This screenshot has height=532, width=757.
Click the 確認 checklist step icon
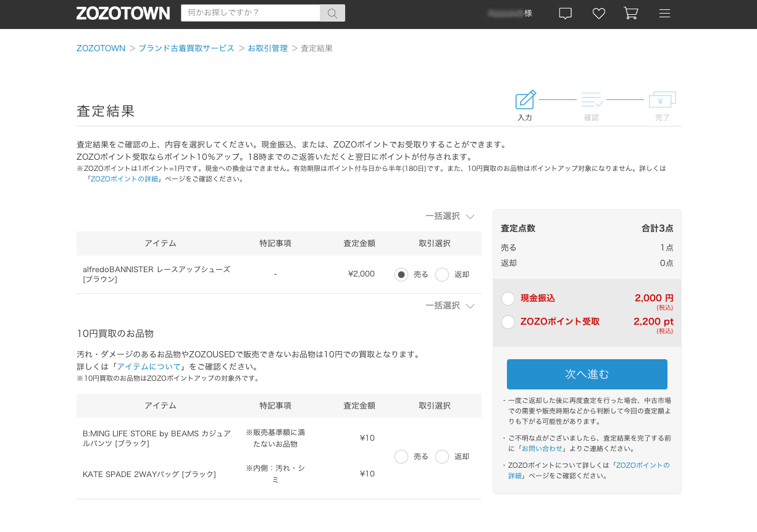point(592,99)
